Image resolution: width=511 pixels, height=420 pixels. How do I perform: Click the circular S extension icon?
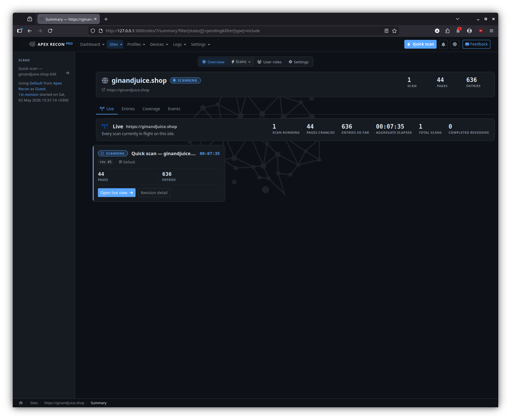point(469,31)
